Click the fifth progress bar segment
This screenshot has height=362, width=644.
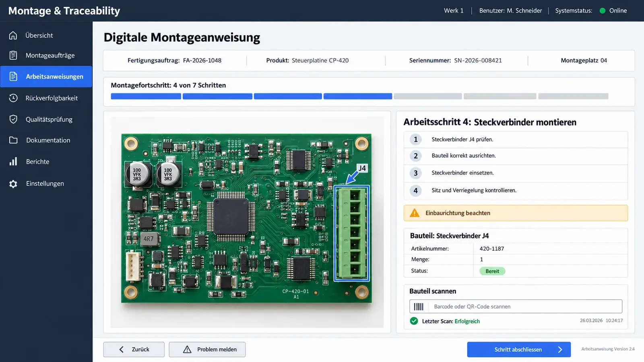click(x=427, y=97)
